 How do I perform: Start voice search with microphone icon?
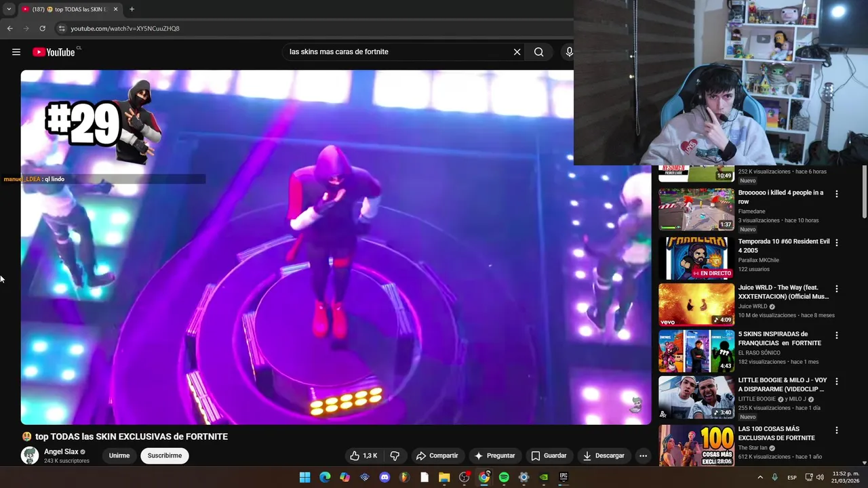(569, 52)
